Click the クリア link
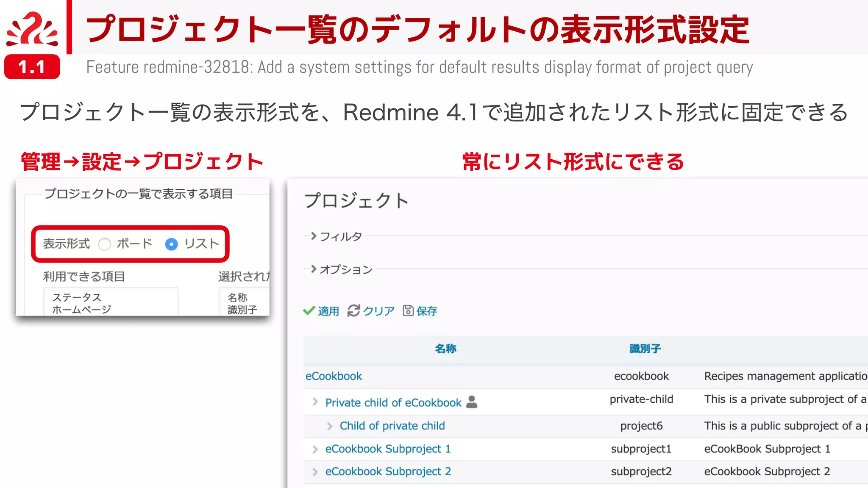Screen dimensions: 868x488 click(379, 311)
